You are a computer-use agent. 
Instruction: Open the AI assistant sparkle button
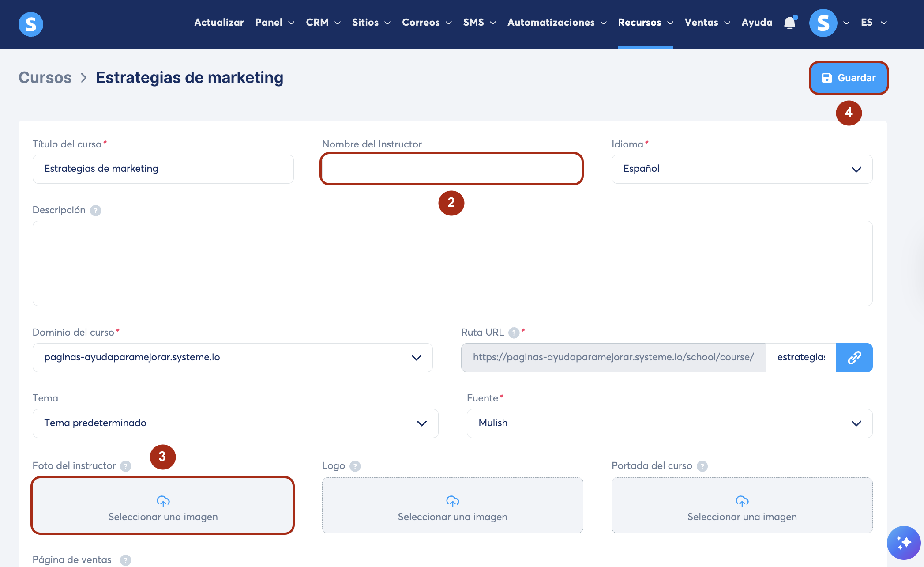(903, 542)
